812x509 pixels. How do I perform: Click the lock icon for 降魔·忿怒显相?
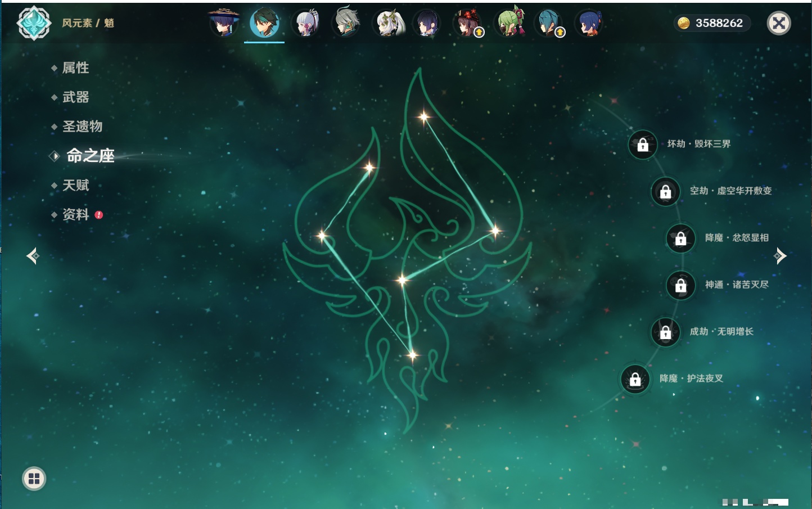pos(680,238)
